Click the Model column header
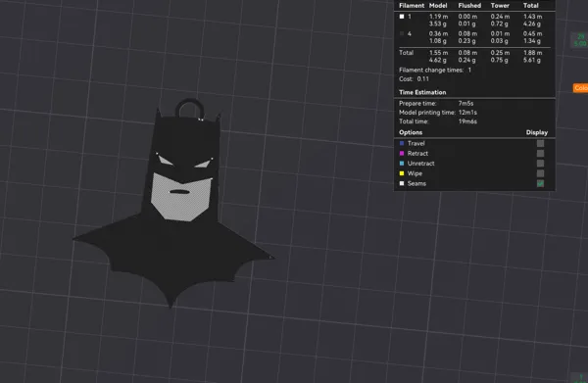Screen dimensions: 588x383 pos(438,6)
